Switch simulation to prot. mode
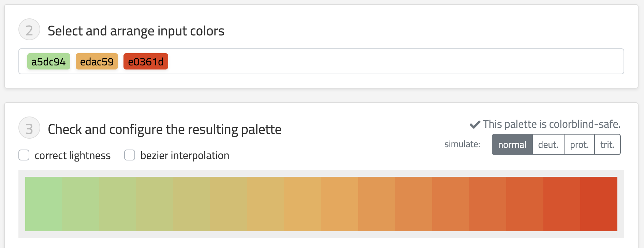Screen dimensions: 644x248 click(579, 145)
